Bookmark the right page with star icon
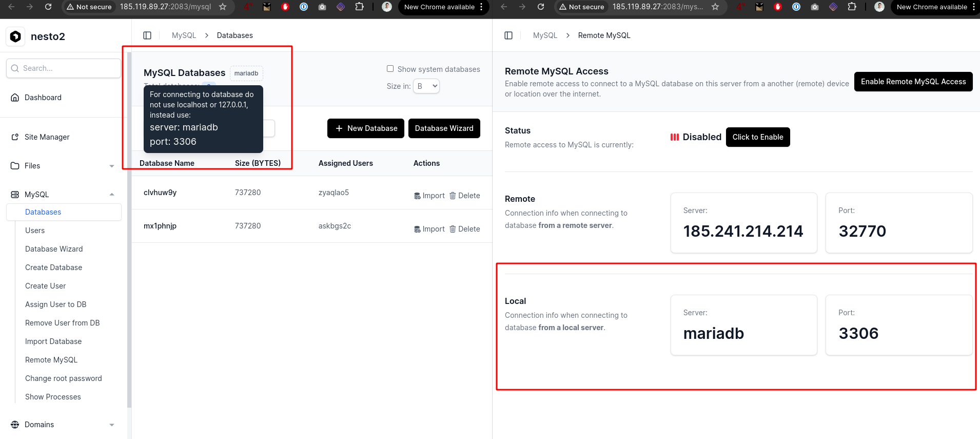Viewport: 980px width, 439px height. point(715,7)
